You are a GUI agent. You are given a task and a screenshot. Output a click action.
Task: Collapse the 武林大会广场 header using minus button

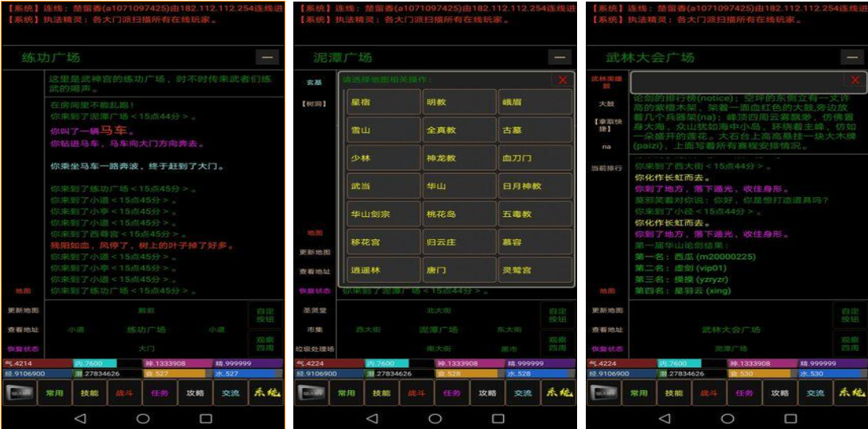point(852,57)
